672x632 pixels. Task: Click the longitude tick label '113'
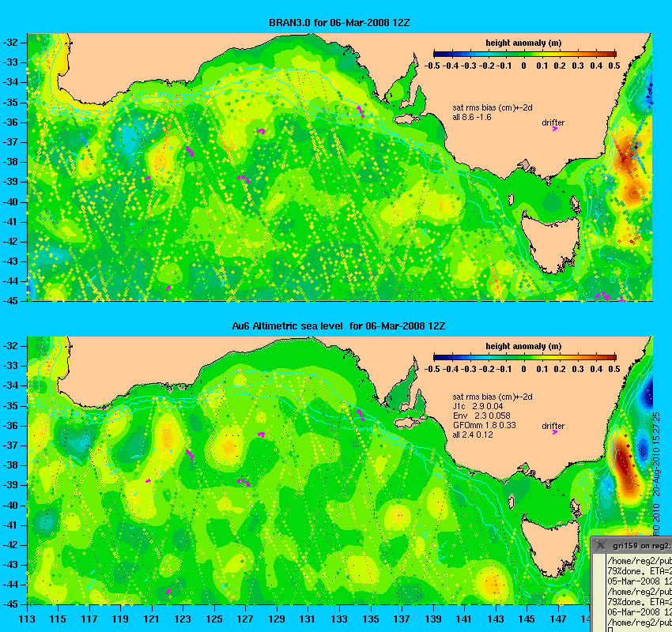[x=27, y=619]
